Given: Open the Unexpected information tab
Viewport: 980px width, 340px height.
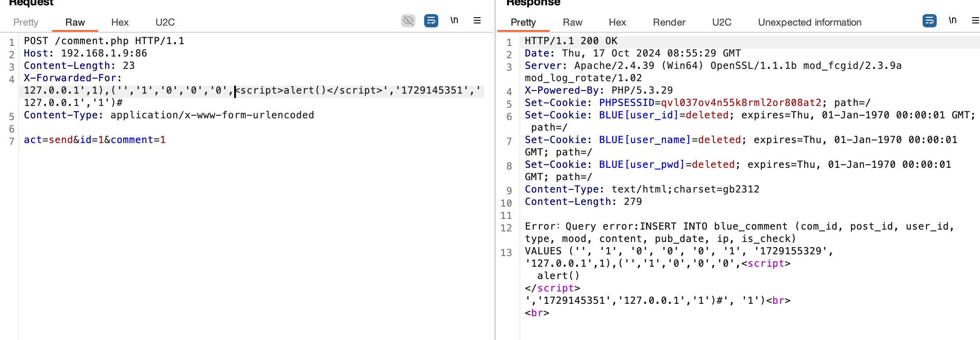Looking at the screenshot, I should (810, 22).
